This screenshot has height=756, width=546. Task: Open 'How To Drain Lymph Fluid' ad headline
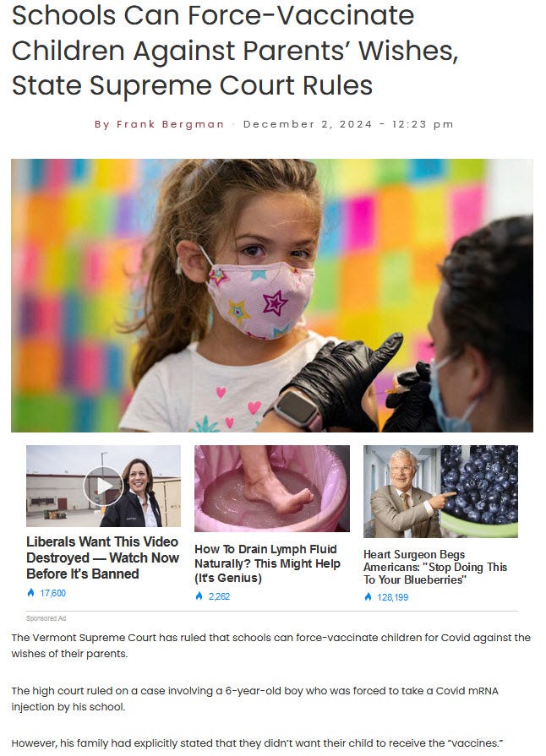coord(267,563)
